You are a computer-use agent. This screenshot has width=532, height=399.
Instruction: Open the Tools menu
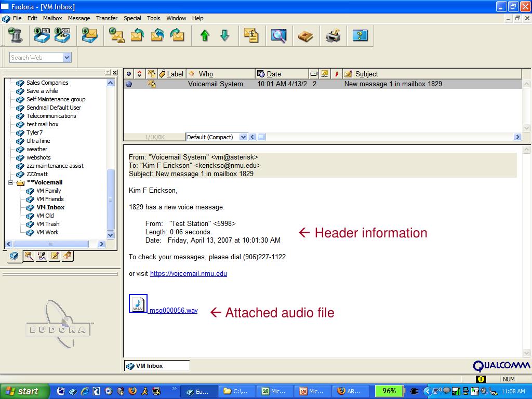(154, 18)
